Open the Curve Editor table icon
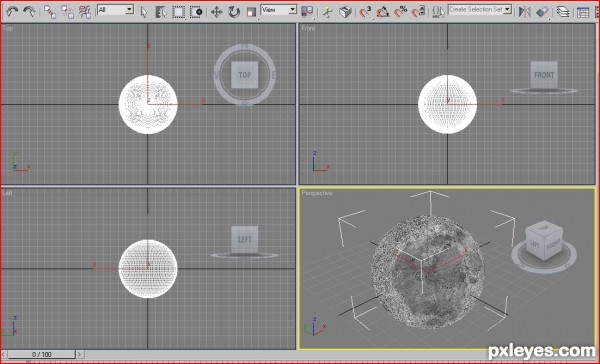 point(583,12)
